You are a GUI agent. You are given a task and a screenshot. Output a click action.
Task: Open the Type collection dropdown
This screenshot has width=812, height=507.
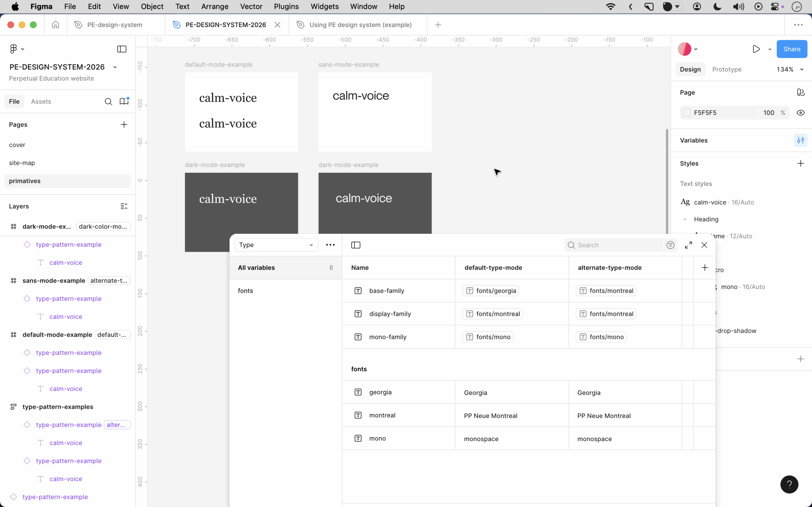point(276,245)
